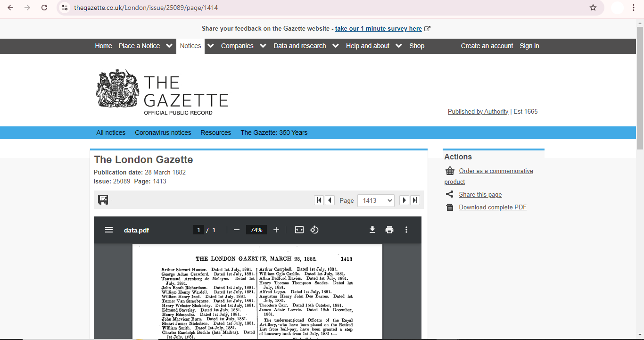Zoom out the PDF with minus

[x=237, y=230]
